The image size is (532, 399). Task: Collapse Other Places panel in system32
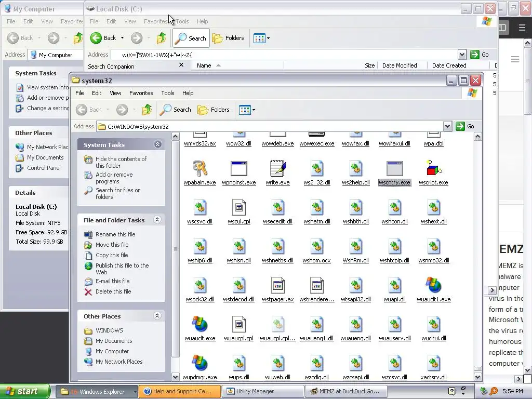tap(157, 316)
